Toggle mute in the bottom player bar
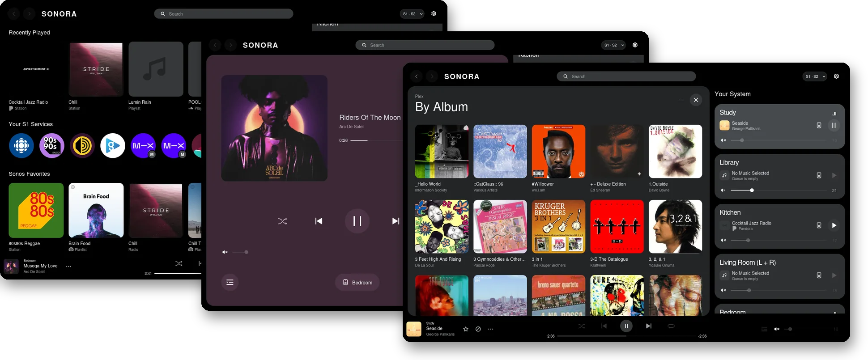Screen dimensions: 868x360 pyautogui.click(x=777, y=329)
